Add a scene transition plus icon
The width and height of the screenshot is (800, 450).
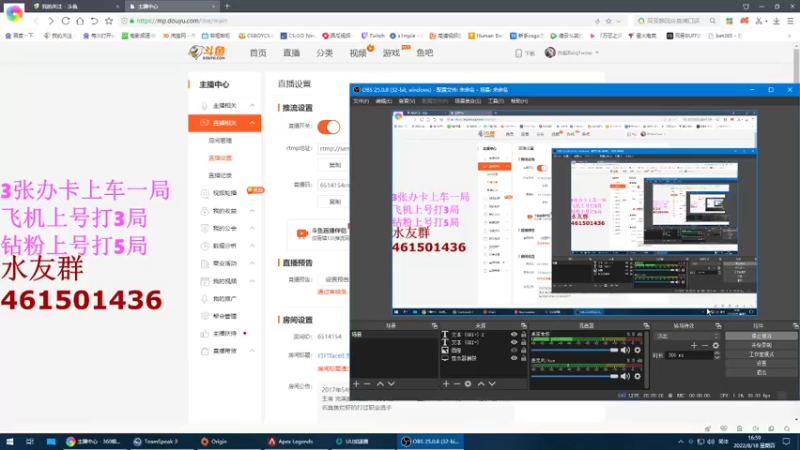pyautogui.click(x=694, y=345)
